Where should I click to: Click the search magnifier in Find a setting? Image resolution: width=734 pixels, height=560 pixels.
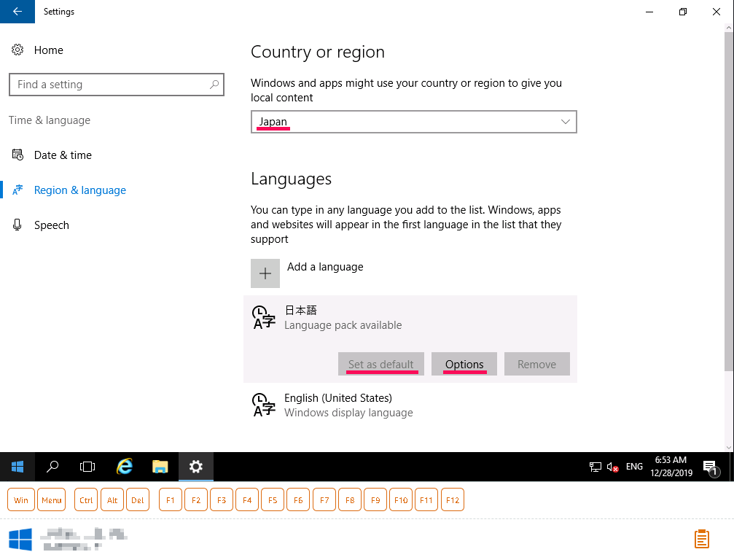[214, 85]
